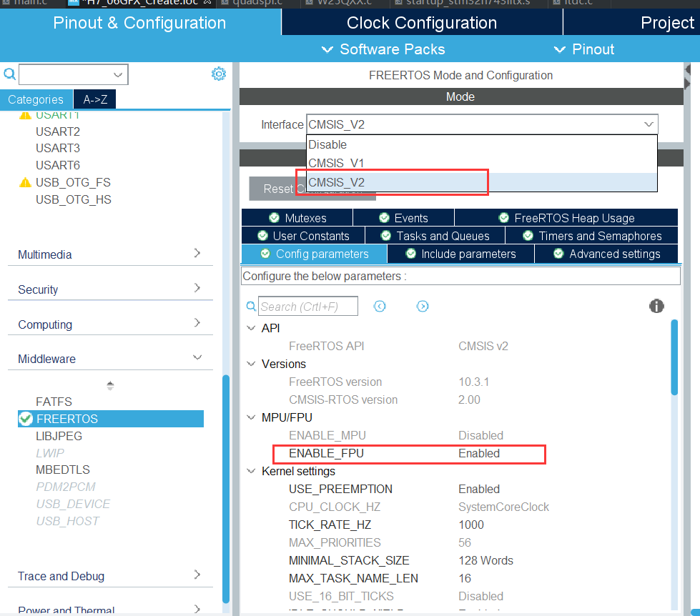Select USB_OTG_HS in the peripheral list
Viewport: 700px width, 616px height.
pyautogui.click(x=74, y=199)
